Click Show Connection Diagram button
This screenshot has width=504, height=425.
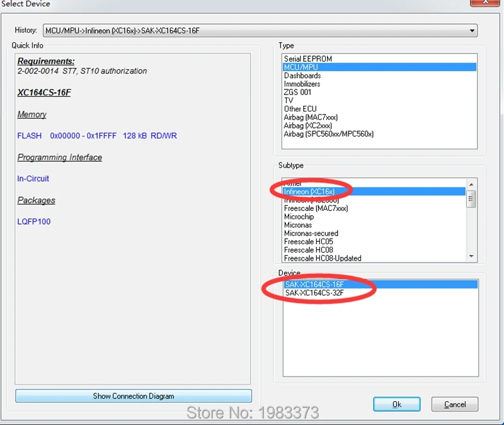(134, 396)
